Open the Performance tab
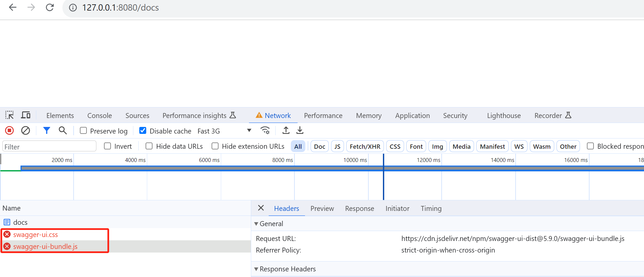This screenshot has height=277, width=644. coord(323,115)
